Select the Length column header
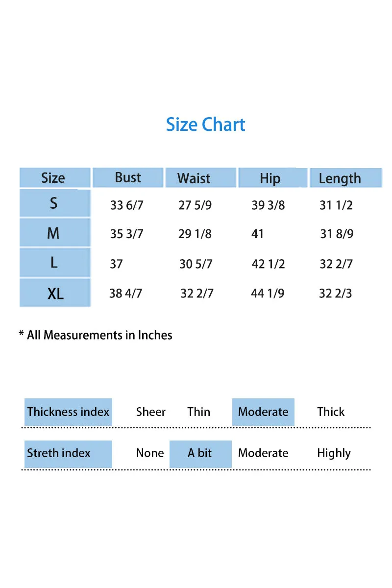 click(345, 178)
